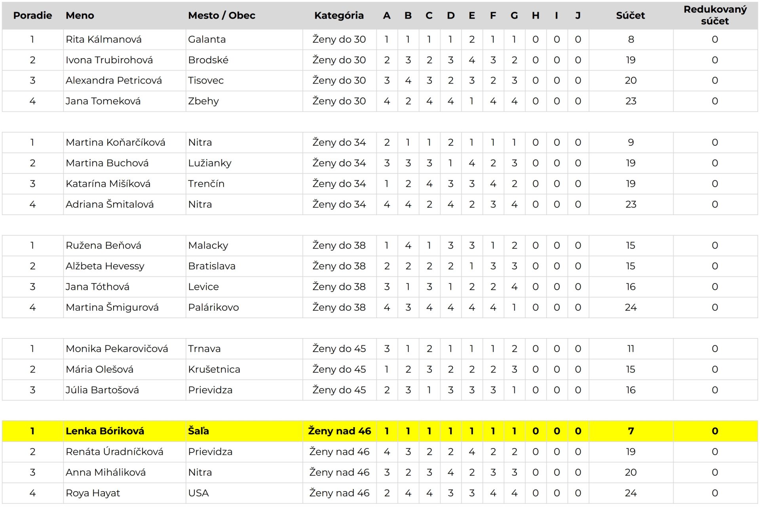Select the highlighted Ženy nad 46 cell
Viewport: 760px width, 532px height.
coord(340,431)
